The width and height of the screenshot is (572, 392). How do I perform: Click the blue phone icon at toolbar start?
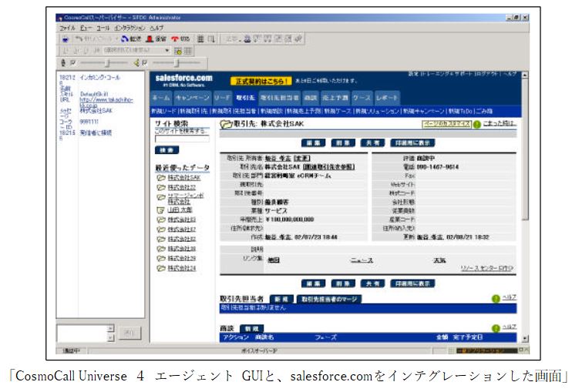point(66,39)
